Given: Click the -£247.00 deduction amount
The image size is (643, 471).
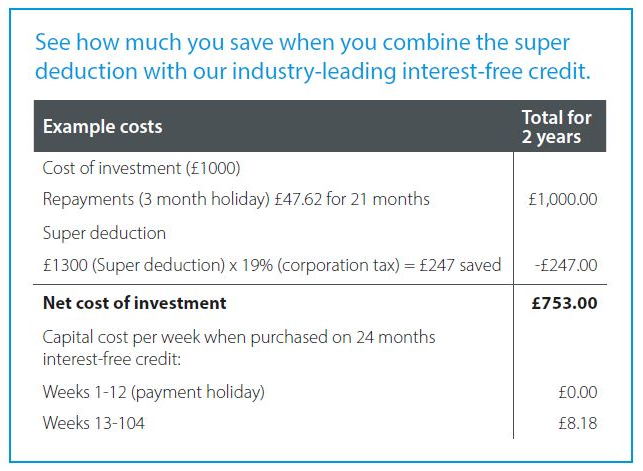Looking at the screenshot, I should point(565,265).
